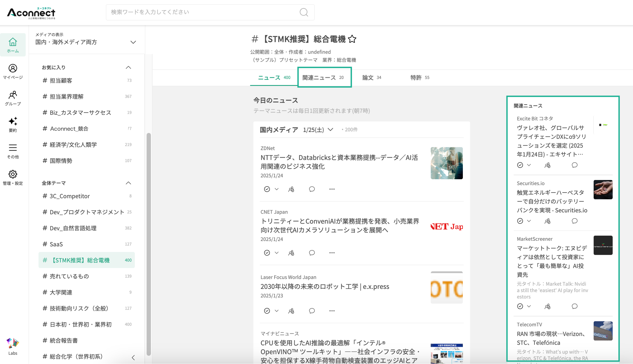Open 触覚エネルギーハーベスター related headline
The width and height of the screenshot is (633, 364).
[x=552, y=202]
